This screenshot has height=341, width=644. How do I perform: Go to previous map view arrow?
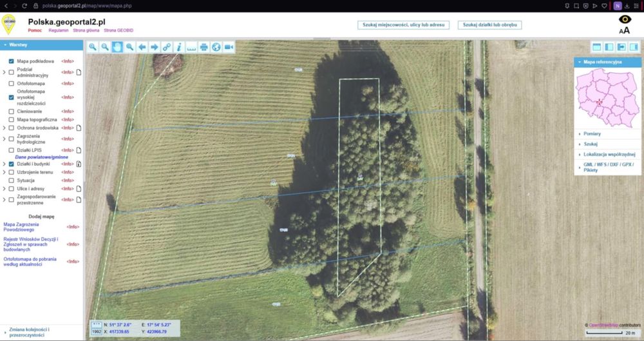click(142, 47)
